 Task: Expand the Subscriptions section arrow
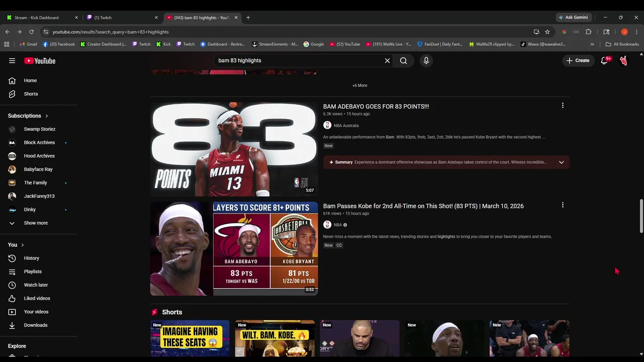(47, 116)
